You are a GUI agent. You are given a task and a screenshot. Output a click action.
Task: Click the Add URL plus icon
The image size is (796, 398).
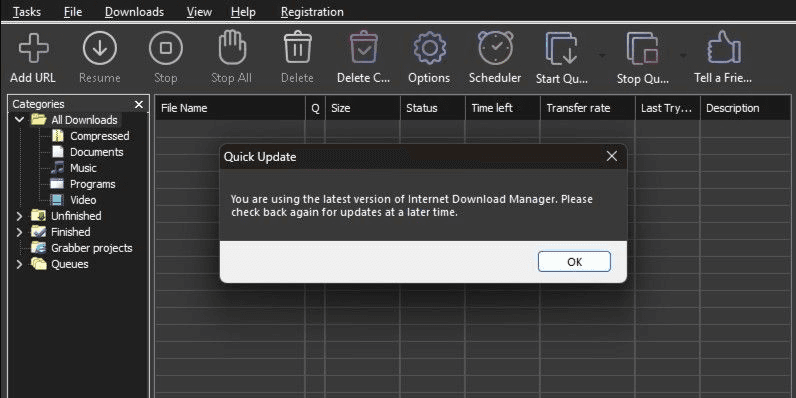tap(34, 49)
